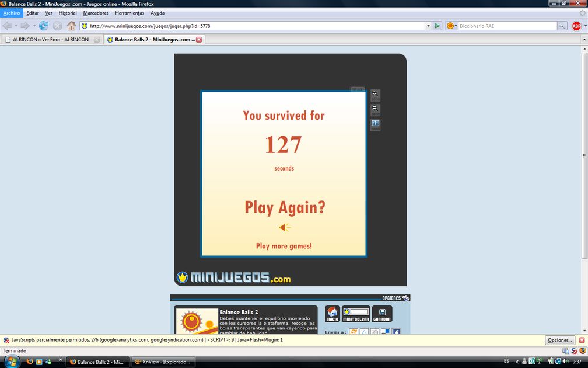Click the MiniJuegos.com logo
Screen dimensions: 588x368
point(233,277)
